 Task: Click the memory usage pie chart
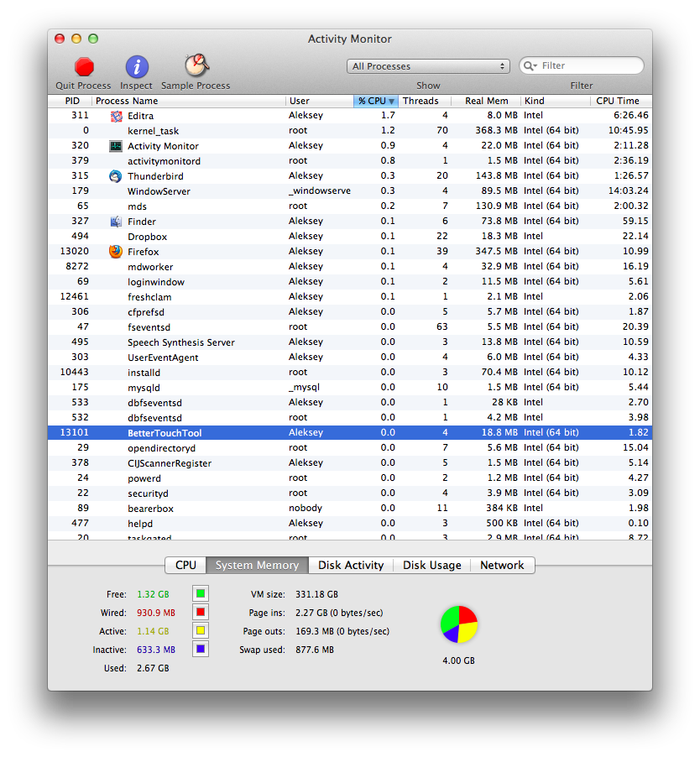point(458,624)
